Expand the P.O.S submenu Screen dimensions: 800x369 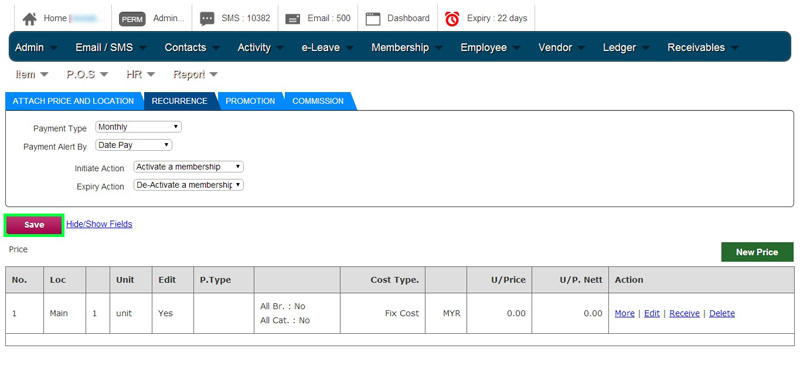(87, 75)
